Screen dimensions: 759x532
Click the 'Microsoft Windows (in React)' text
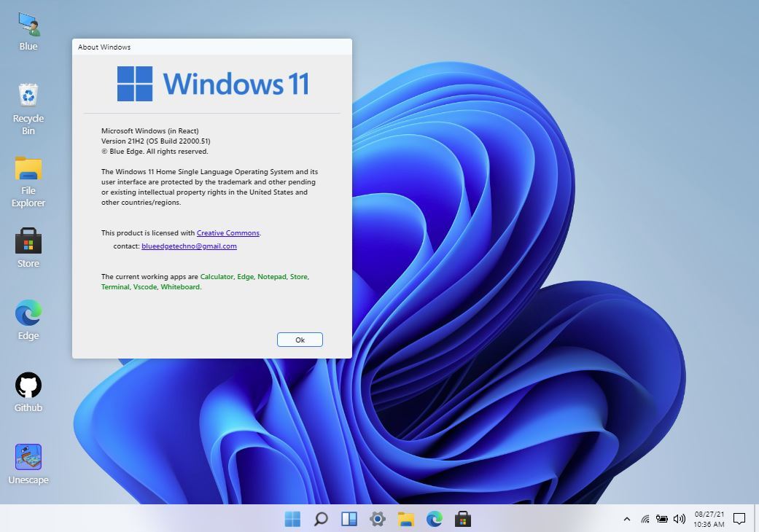coord(150,131)
